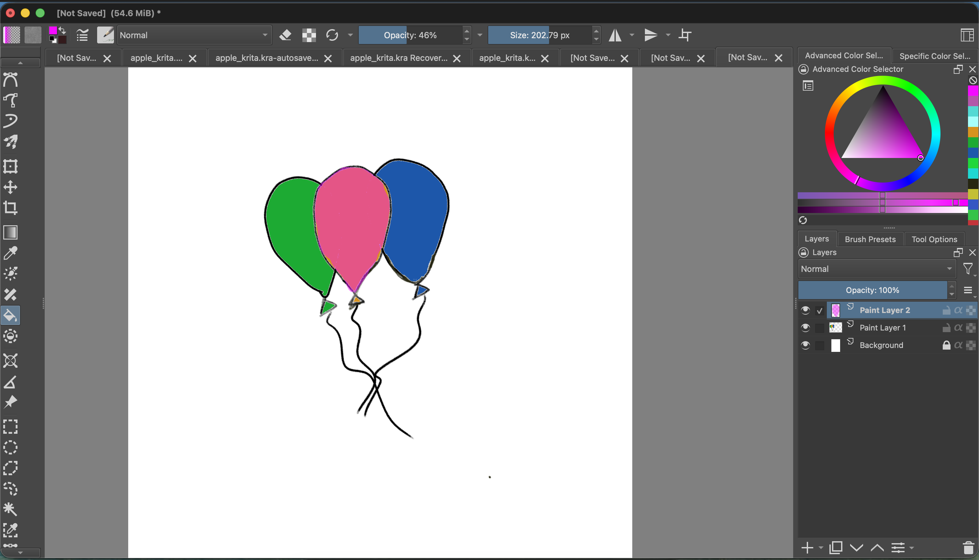This screenshot has height=560, width=979.
Task: Expand the horizontal mirror options arrow
Action: click(632, 35)
